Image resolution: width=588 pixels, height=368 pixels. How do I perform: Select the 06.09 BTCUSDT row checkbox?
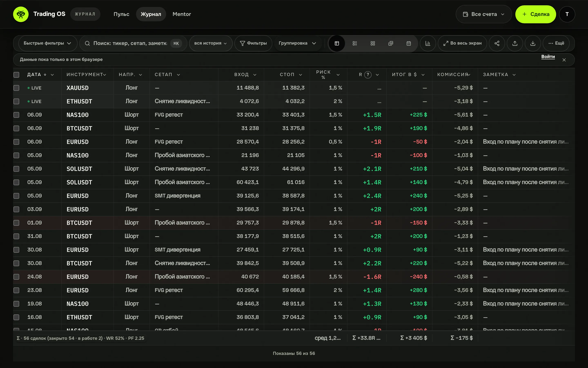[16, 128]
